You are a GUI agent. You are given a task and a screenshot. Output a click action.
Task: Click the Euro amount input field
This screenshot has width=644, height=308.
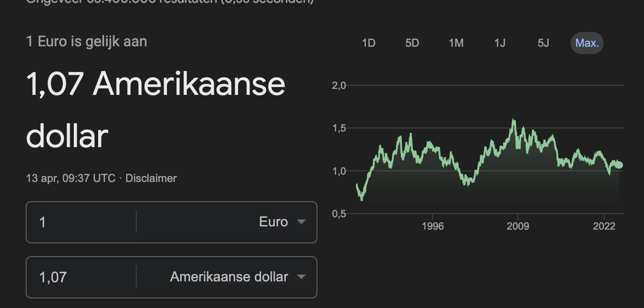[x=81, y=222]
